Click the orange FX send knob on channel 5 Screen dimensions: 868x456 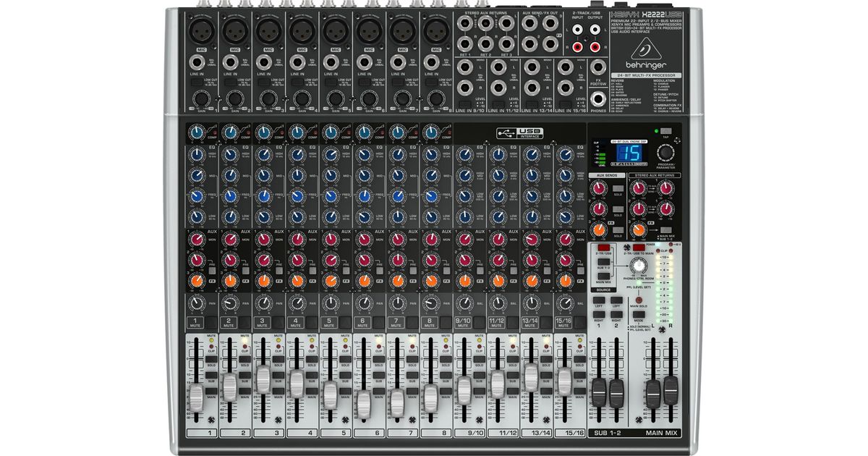[331, 279]
